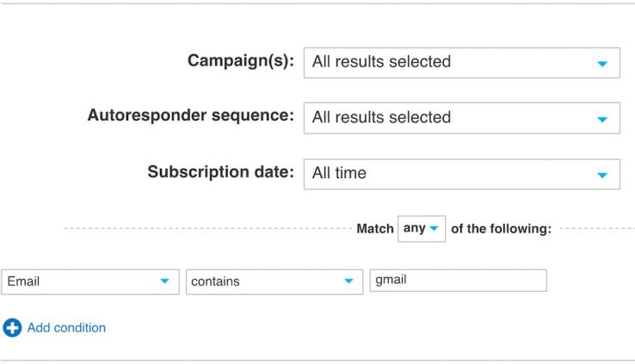Click the word "Match" before the selector
Viewport: 635px width, 364px height.
coord(374,230)
